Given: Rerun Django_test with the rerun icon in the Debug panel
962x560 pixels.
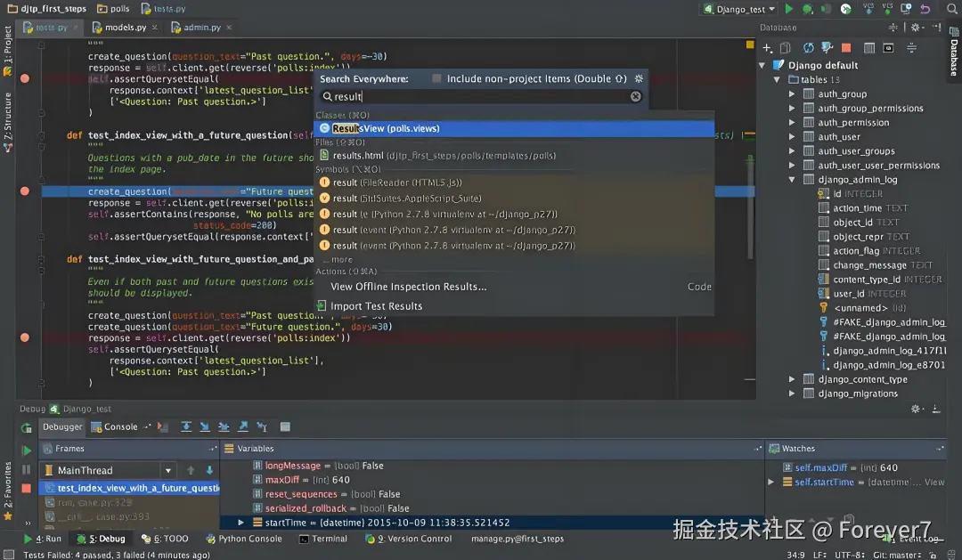Looking at the screenshot, I should point(27,427).
